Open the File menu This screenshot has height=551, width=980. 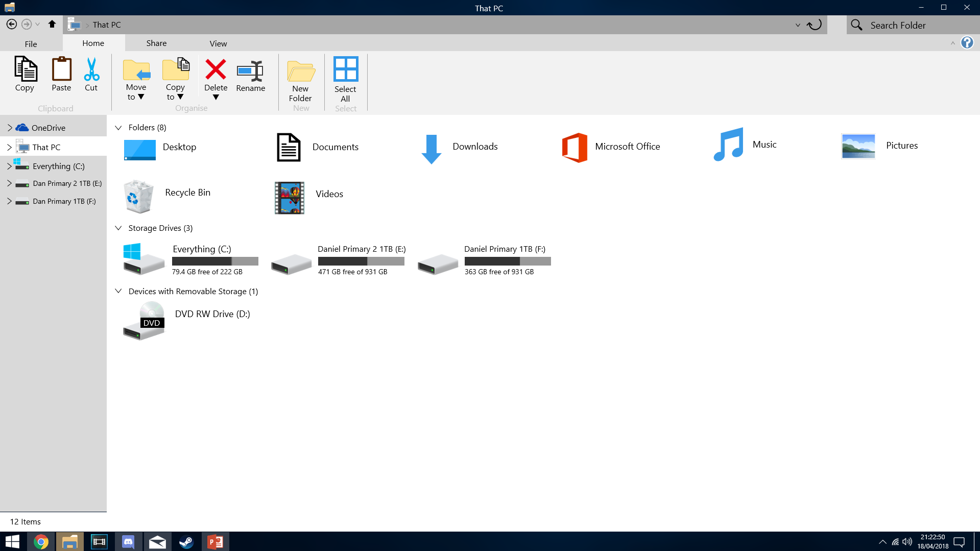pos(31,44)
